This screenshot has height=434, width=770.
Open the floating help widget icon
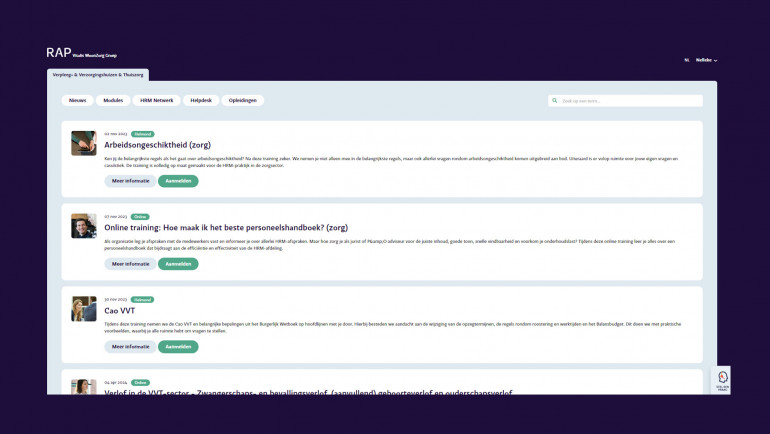pyautogui.click(x=722, y=380)
